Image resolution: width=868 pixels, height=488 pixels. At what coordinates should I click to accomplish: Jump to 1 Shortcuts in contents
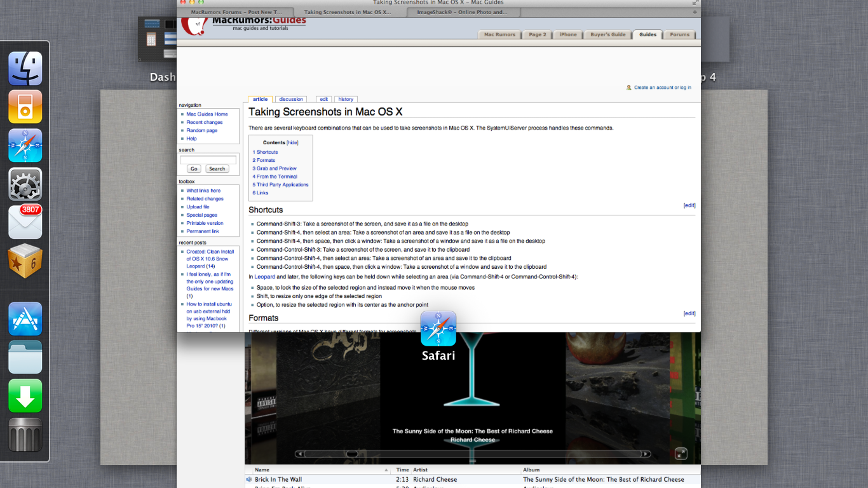(x=265, y=152)
